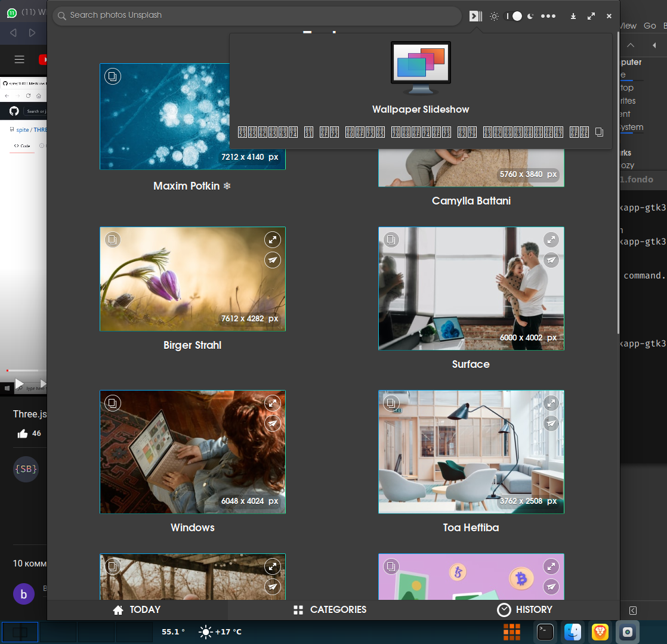Enter fullscreen via the expand arrows toolbar icon
667x644 pixels.
coord(591,16)
